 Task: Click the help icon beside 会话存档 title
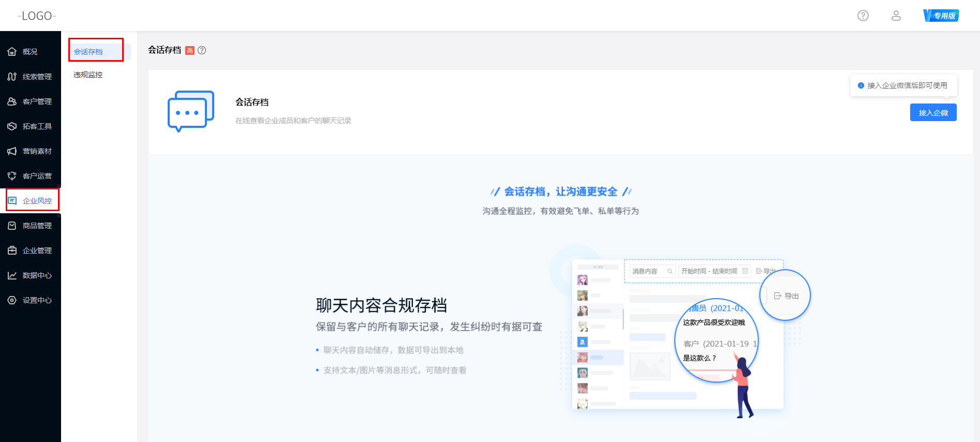tap(202, 50)
